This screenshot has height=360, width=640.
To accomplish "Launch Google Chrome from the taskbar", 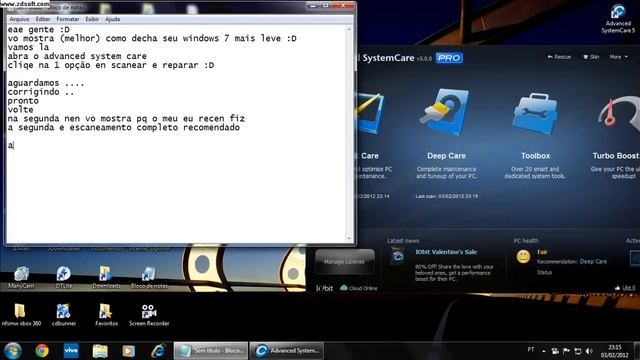I will pos(42,351).
